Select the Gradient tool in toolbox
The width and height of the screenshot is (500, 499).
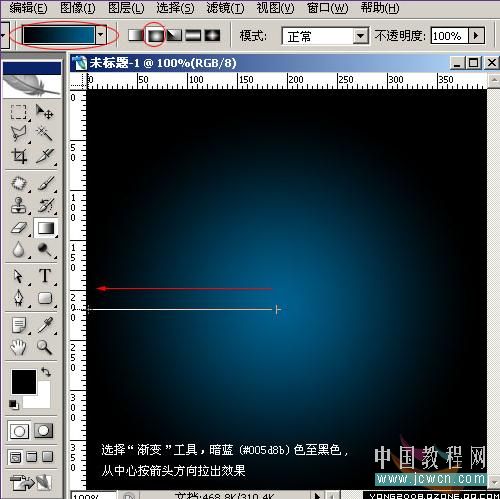[46, 228]
